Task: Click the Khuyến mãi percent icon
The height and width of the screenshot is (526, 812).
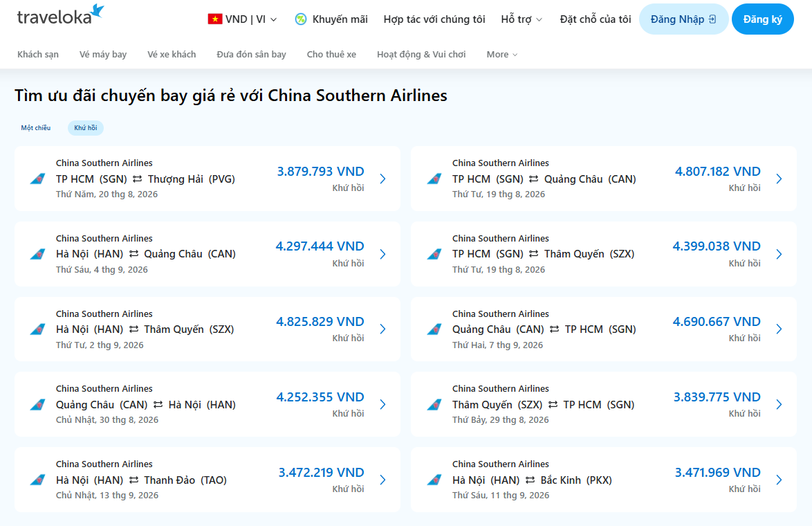Action: tap(300, 19)
